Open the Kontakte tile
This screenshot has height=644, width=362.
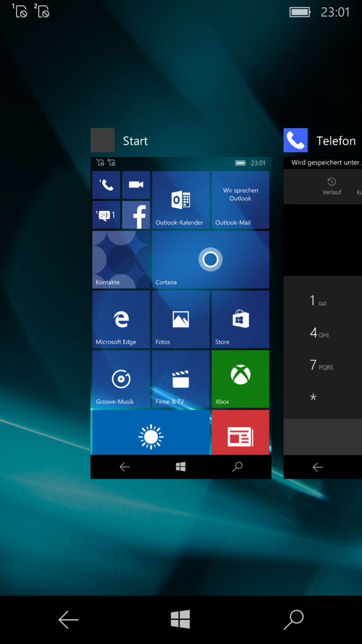pyautogui.click(x=121, y=260)
